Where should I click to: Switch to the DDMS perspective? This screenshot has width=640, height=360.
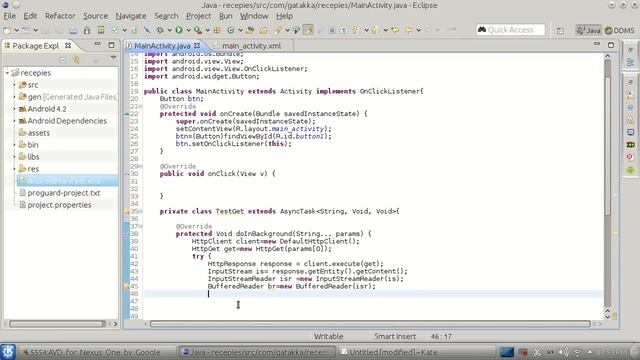tap(620, 31)
